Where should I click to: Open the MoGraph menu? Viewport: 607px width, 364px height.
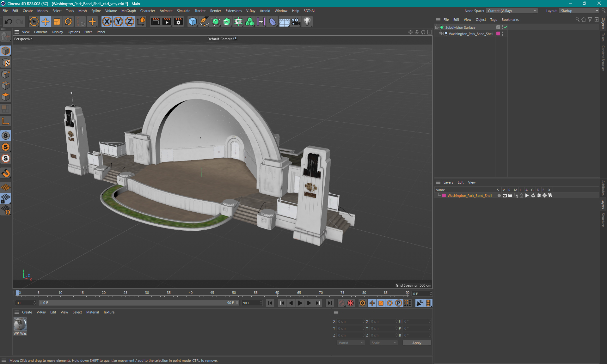128,11
